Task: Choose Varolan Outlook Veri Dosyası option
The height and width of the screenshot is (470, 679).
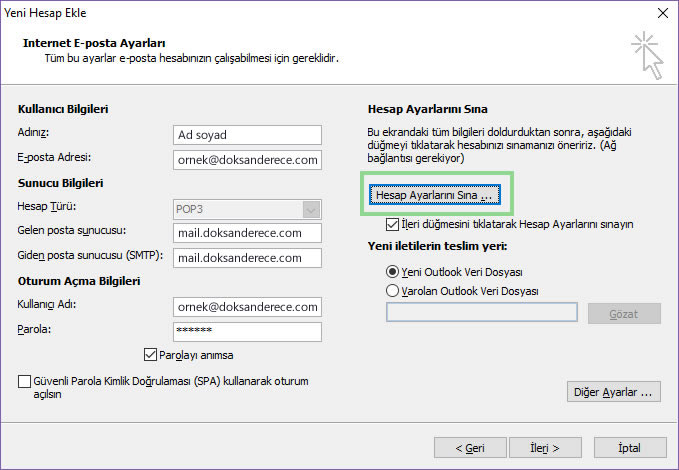Action: (392, 291)
